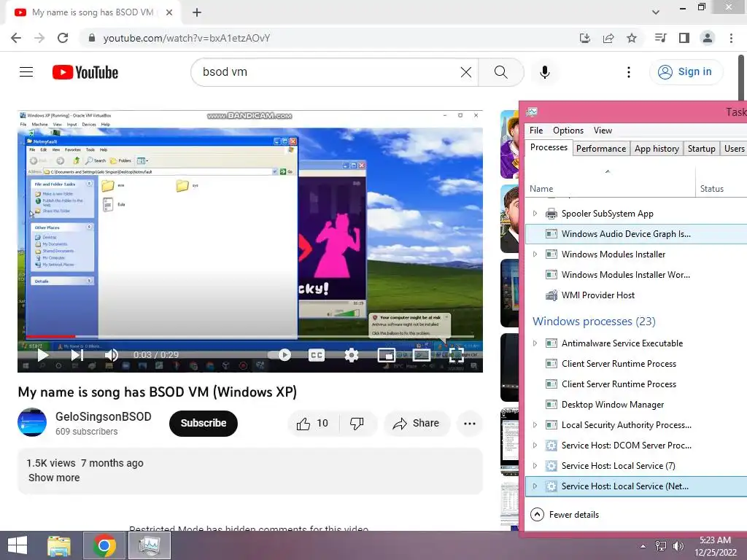Open the Windows Start button
Screen dimensions: 747x560
[x=18, y=545]
